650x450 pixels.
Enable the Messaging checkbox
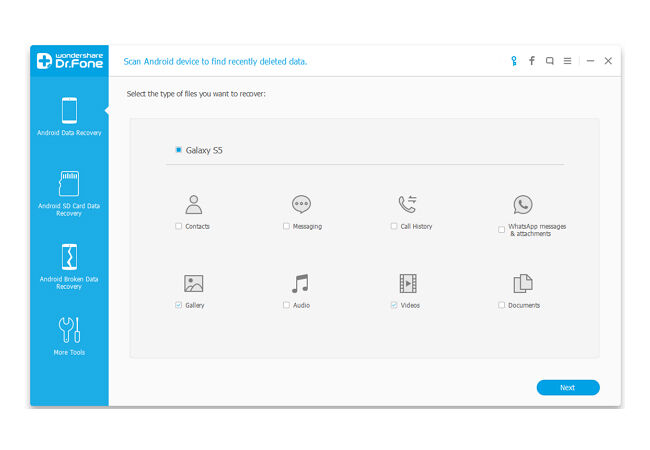(286, 226)
